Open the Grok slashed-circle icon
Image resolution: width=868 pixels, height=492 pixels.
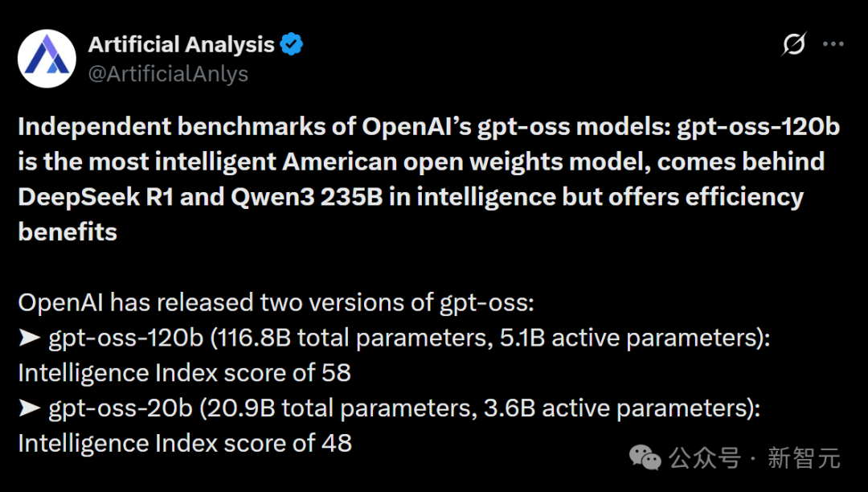[x=793, y=43]
